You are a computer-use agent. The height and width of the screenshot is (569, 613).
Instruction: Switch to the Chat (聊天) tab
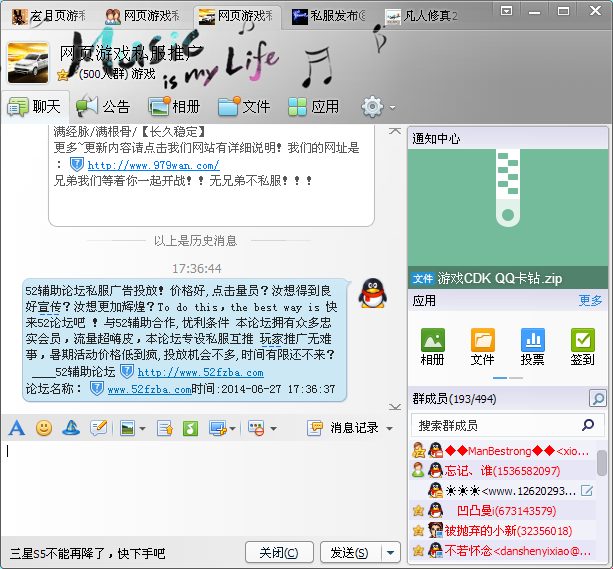[x=35, y=107]
